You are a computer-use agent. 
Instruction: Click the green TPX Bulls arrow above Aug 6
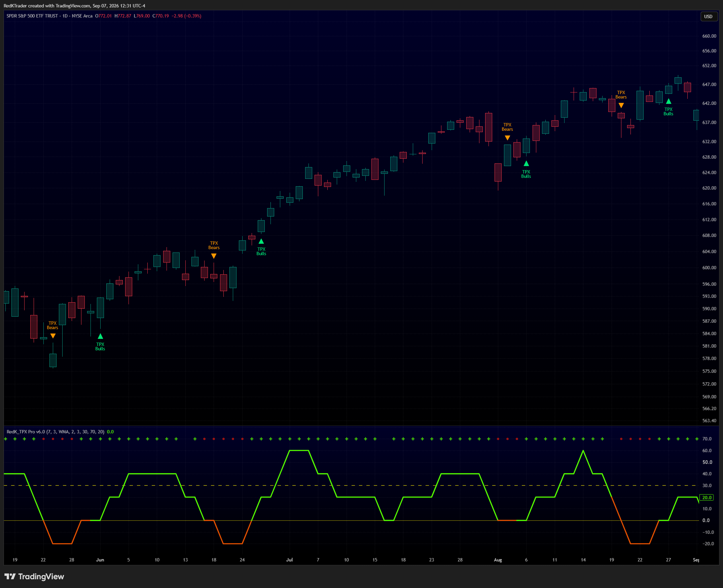[526, 164]
